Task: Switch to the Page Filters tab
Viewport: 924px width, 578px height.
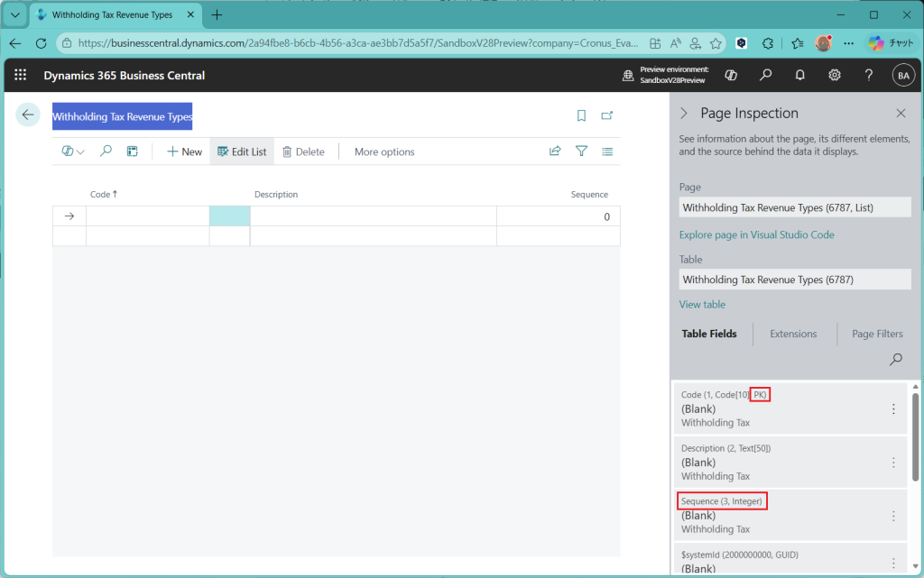Action: [876, 334]
